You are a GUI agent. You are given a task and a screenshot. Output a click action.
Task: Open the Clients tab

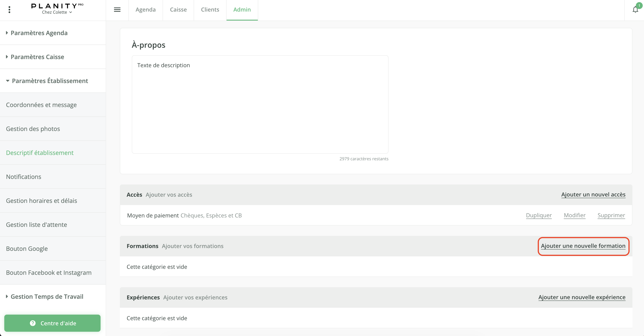pos(210,10)
